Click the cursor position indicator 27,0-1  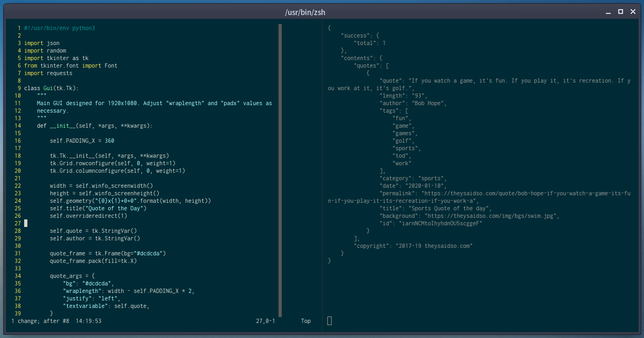tap(266, 321)
